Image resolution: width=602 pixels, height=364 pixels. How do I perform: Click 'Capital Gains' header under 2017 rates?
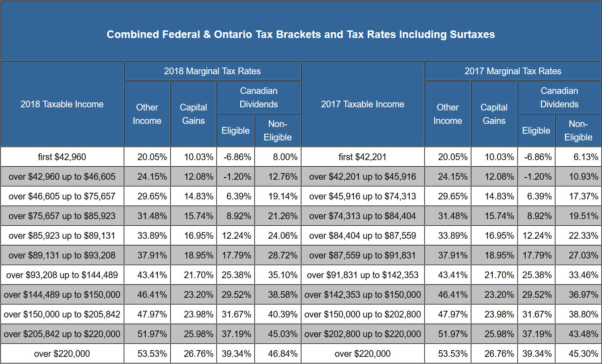[x=494, y=114]
